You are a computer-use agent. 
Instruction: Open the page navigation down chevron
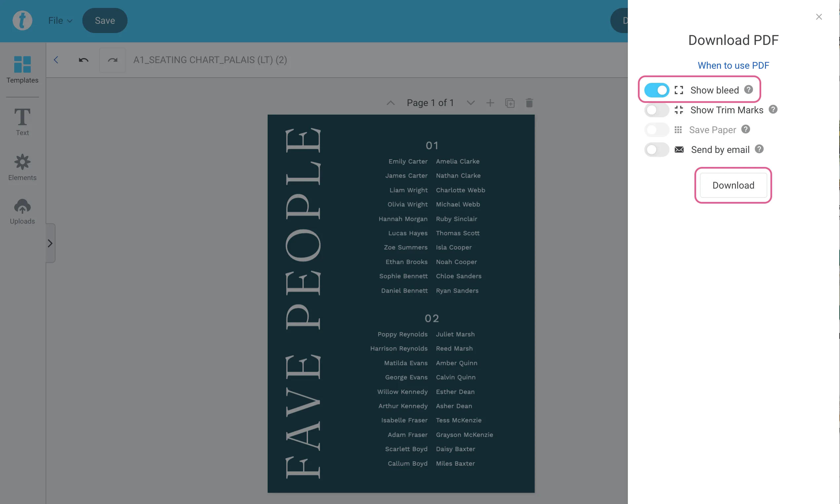tap(470, 103)
